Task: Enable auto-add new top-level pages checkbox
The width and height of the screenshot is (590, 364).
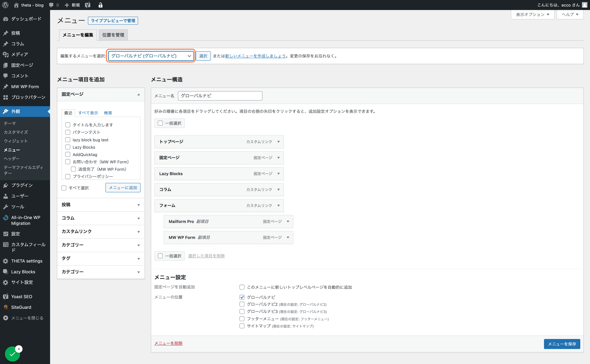Action: 242,287
